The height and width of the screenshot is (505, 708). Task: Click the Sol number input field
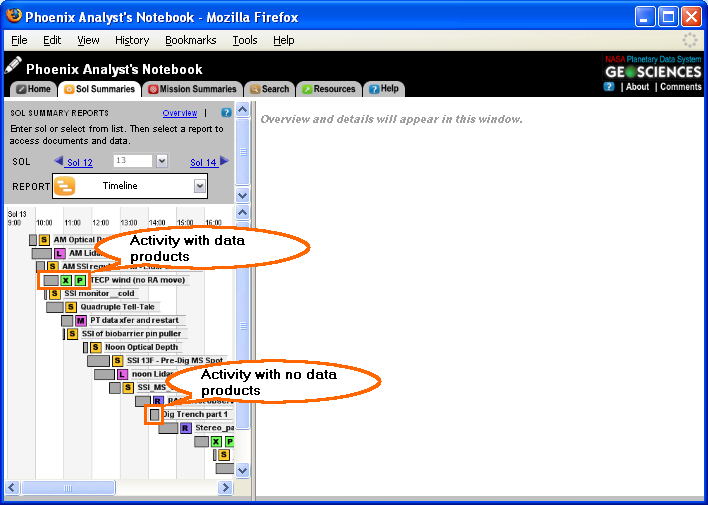[132, 161]
